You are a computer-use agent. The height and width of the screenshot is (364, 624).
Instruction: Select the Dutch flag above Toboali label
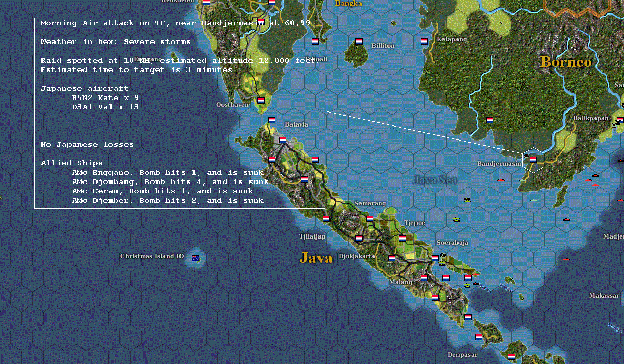coord(315,41)
